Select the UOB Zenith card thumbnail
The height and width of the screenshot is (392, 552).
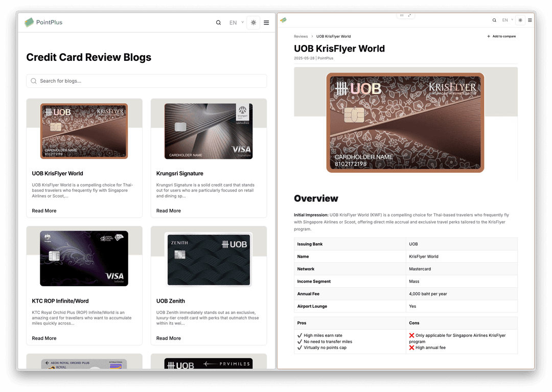pos(209,259)
